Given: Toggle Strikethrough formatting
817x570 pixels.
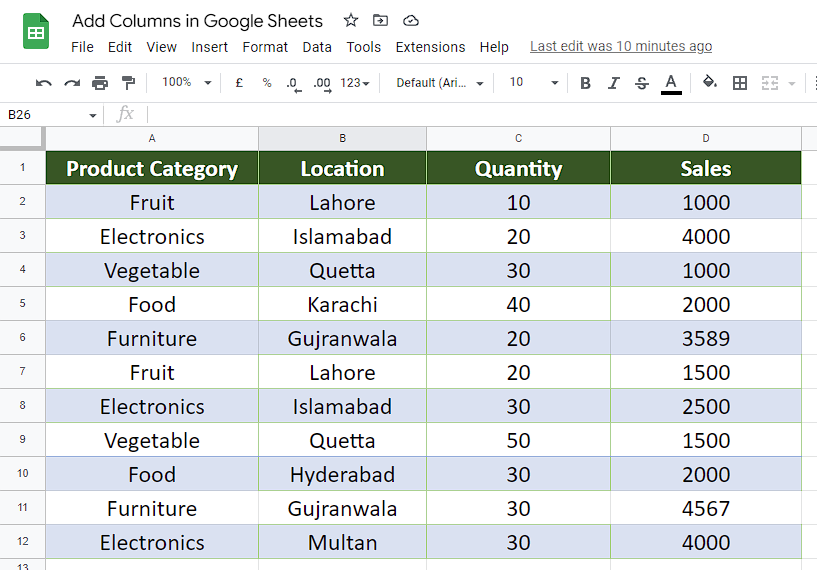Looking at the screenshot, I should pyautogui.click(x=642, y=83).
